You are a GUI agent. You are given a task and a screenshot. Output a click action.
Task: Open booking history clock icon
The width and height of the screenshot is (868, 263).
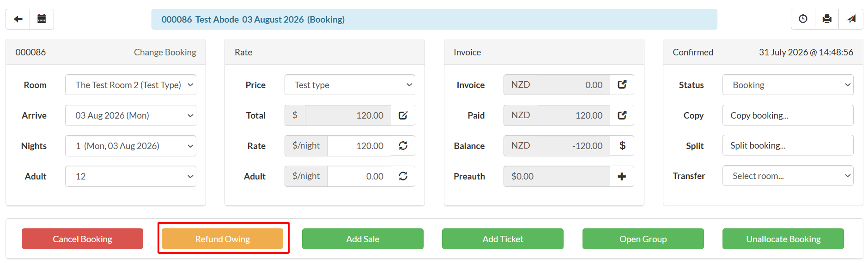tap(803, 19)
